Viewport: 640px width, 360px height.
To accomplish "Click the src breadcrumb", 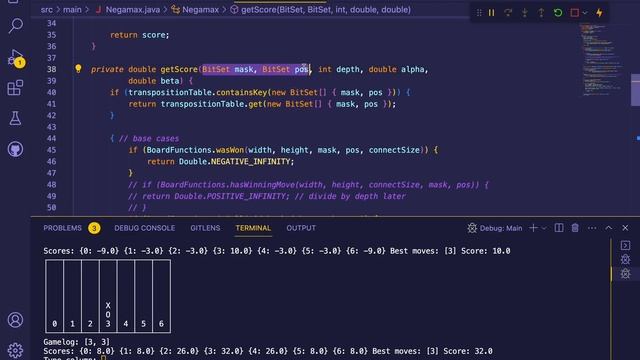I will 47,9.
